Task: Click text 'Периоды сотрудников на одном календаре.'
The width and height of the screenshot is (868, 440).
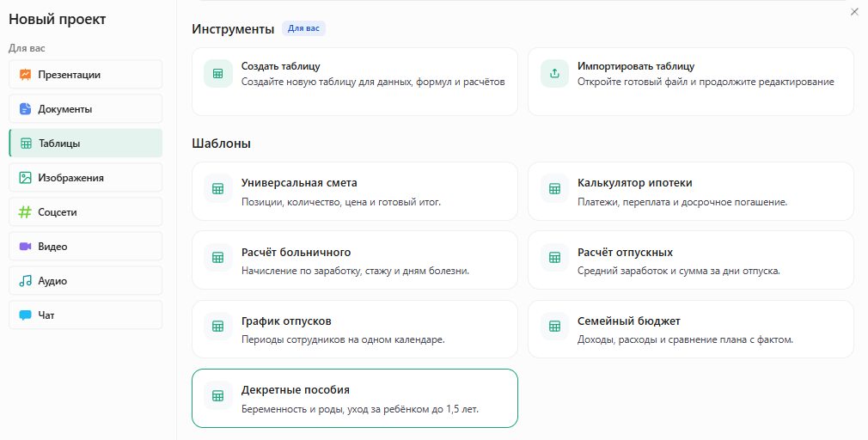Action: point(343,339)
